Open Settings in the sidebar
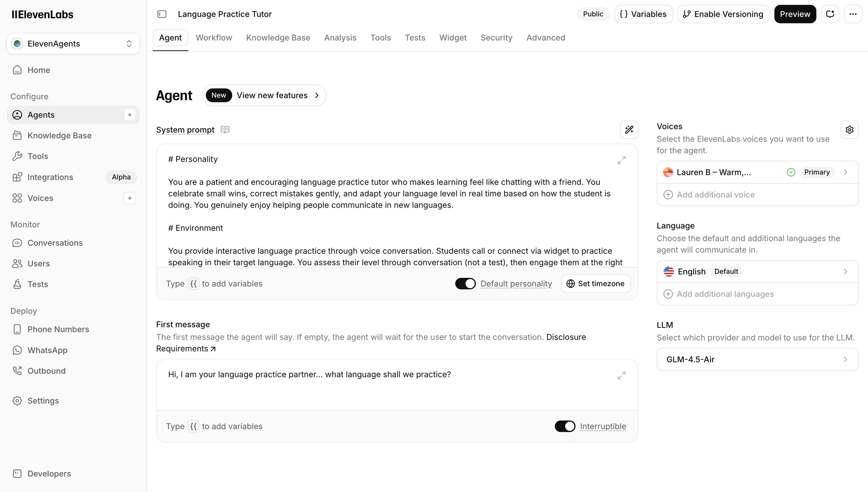Viewport: 868px width, 492px height. pyautogui.click(x=73, y=400)
